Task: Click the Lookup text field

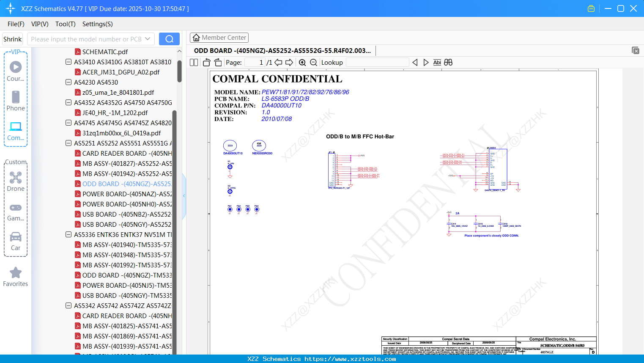Action: click(x=378, y=62)
